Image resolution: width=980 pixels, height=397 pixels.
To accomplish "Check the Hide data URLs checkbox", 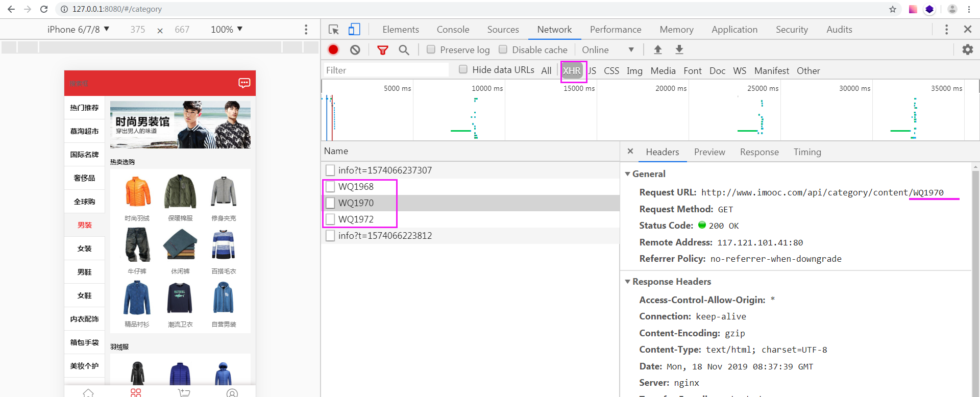I will click(463, 69).
